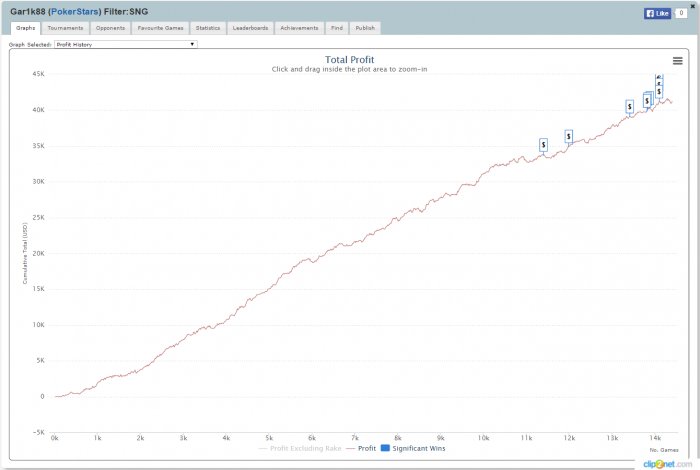Click the significant win marker near 11k games
This screenshot has width=700, height=470.
click(x=543, y=145)
